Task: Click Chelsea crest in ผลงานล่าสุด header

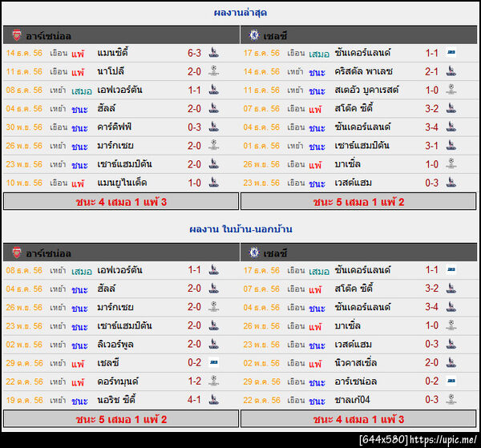Action: (x=254, y=35)
